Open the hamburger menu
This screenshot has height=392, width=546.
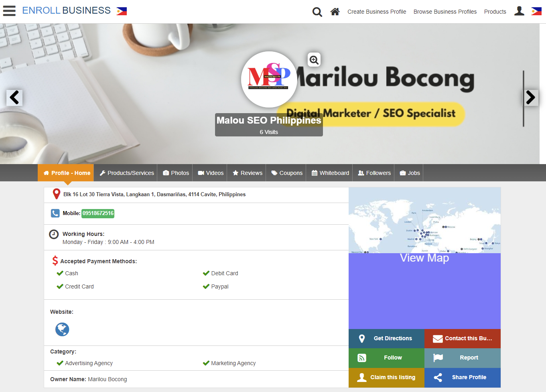(9, 11)
